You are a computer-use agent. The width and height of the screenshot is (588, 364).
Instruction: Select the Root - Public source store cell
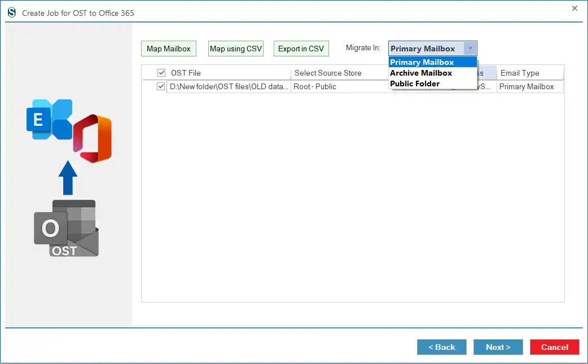(x=339, y=86)
